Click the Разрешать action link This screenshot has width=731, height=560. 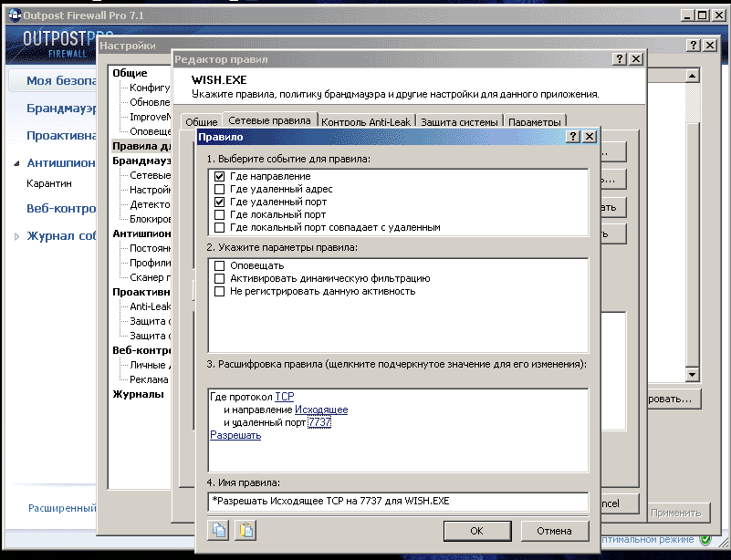(235, 436)
